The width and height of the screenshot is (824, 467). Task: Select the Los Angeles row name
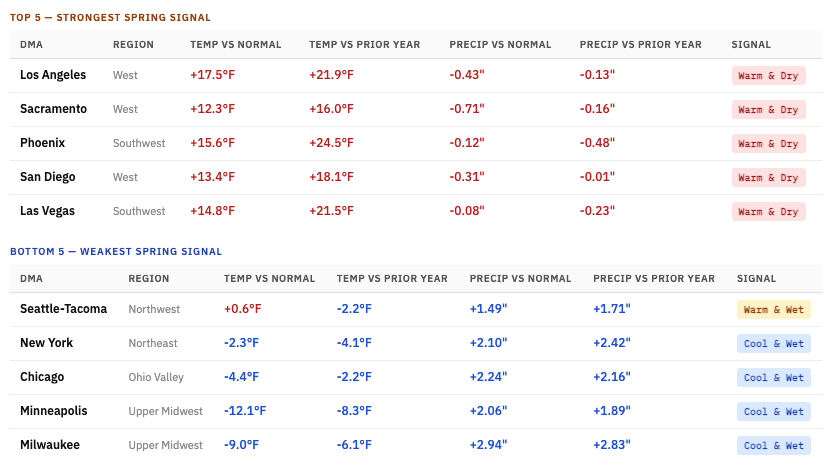pyautogui.click(x=53, y=75)
